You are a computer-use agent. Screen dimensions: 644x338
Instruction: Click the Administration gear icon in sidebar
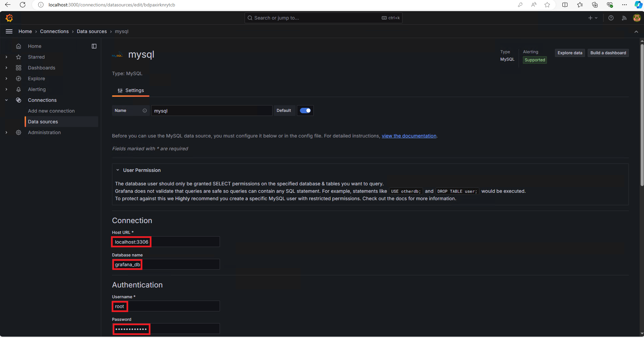pyautogui.click(x=19, y=132)
